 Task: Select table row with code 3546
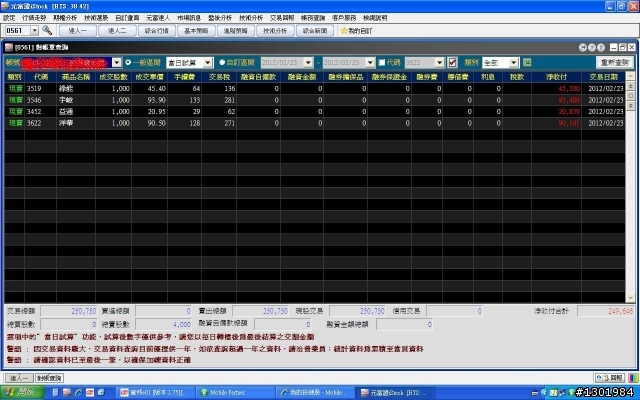tap(315, 100)
